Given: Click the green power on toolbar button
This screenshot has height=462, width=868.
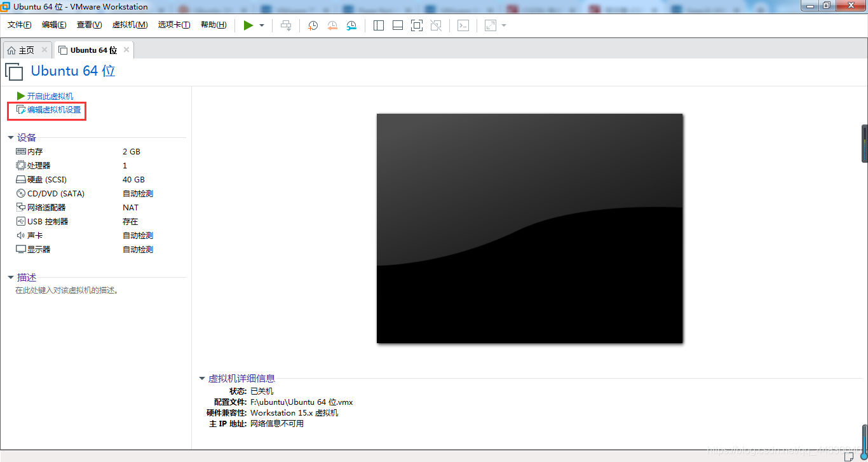Looking at the screenshot, I should (x=248, y=25).
